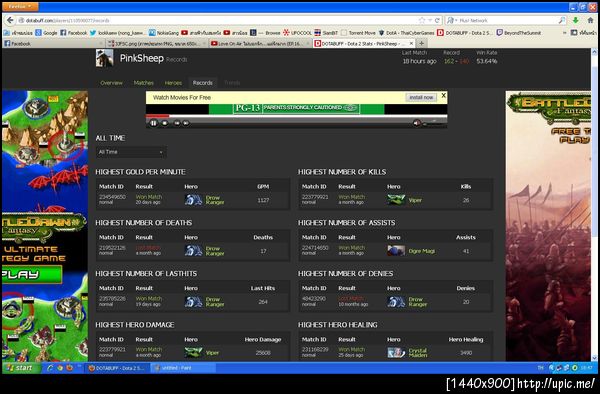The image size is (600, 394).
Task: Expand the All Time period dropdown
Action: [x=130, y=152]
